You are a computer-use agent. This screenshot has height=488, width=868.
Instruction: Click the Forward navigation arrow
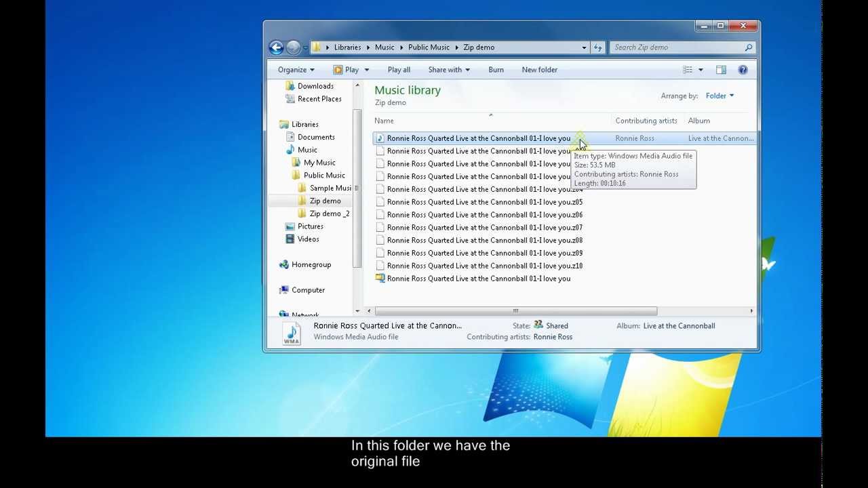(293, 47)
